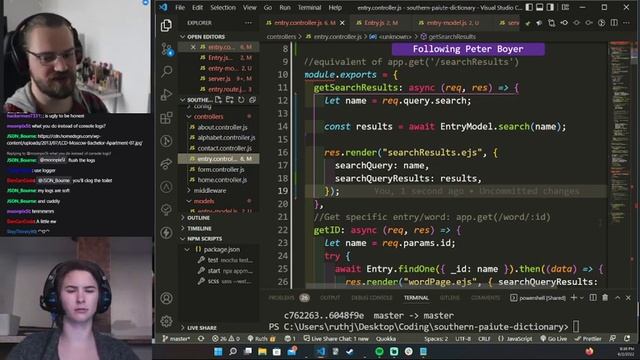Open the Help menu
640x360 pixels.
335,7
